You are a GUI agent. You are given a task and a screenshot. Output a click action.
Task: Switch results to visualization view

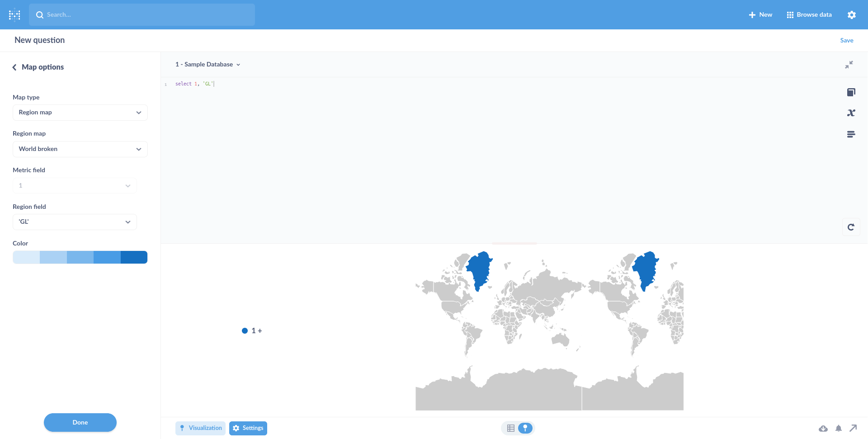point(525,428)
